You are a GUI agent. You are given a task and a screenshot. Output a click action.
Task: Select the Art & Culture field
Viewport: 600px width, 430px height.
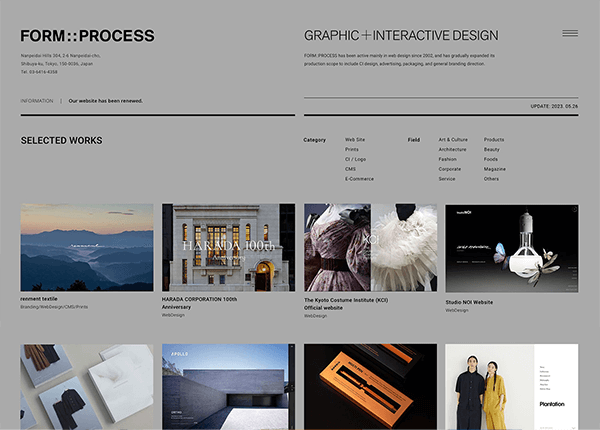[x=453, y=140]
